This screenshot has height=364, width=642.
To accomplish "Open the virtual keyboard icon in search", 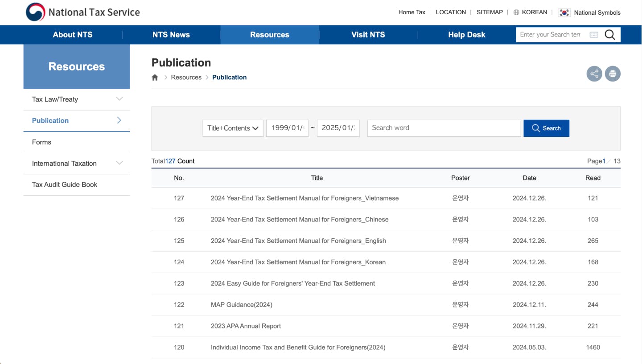I will click(x=594, y=35).
